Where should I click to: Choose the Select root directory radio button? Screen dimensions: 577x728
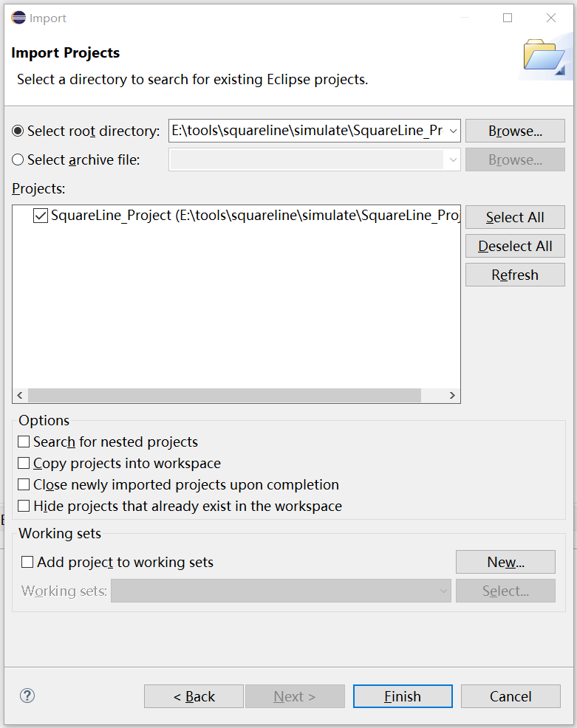pyautogui.click(x=18, y=131)
